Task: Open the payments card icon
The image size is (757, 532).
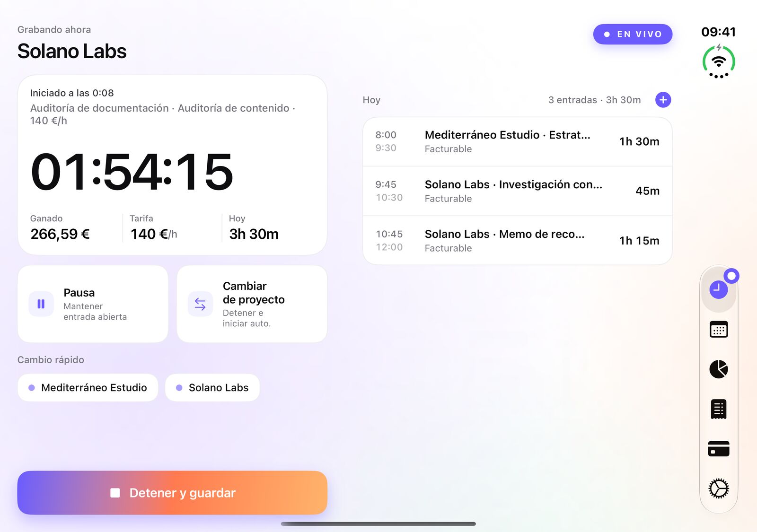Action: (718, 448)
